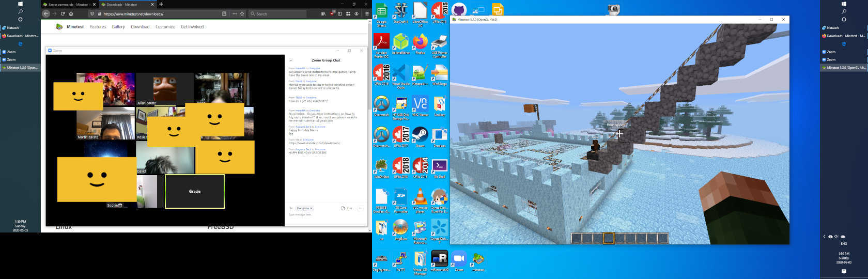Select Julian Zarate's video tile
This screenshot has height=279, width=868.
(165, 89)
